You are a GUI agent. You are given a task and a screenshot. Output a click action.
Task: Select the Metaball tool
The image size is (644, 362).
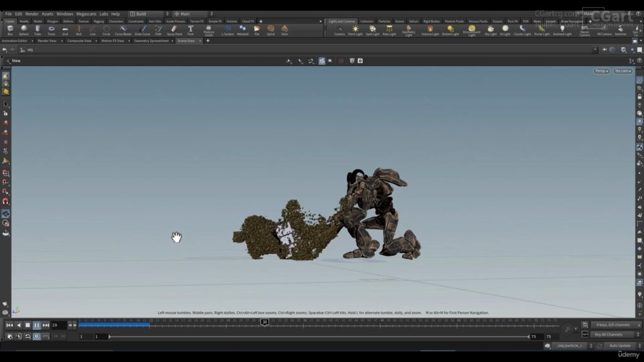[243, 30]
